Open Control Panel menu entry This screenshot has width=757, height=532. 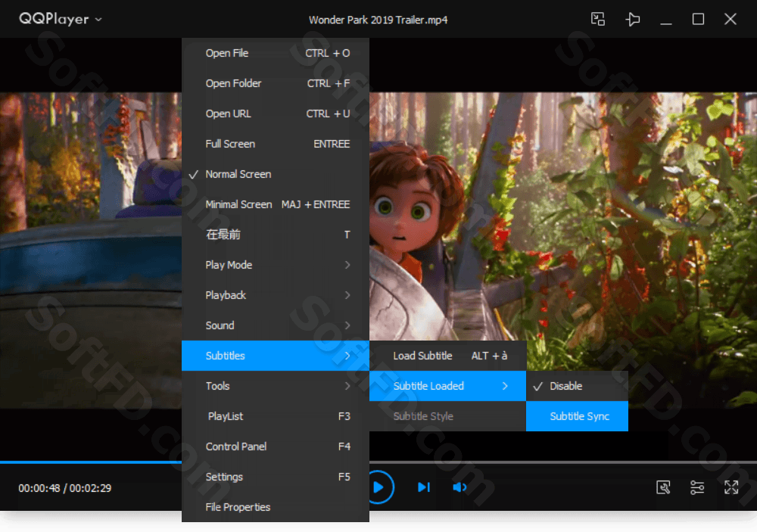[x=276, y=446]
